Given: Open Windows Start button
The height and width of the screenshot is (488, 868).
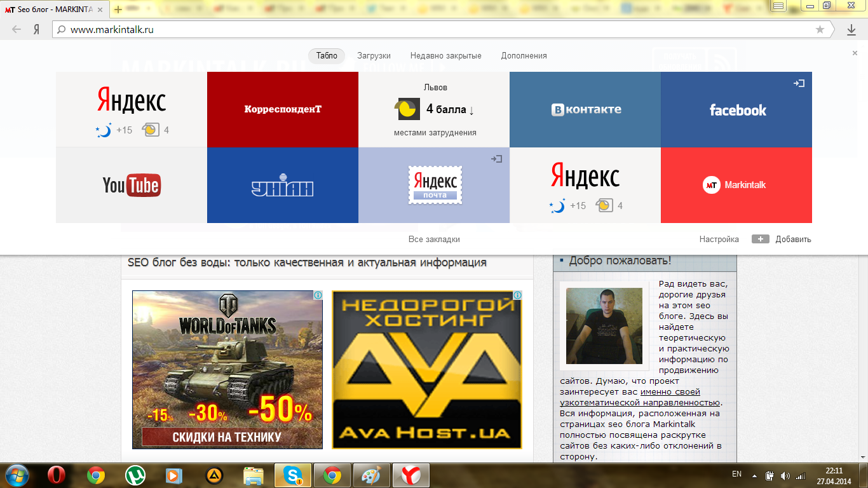Looking at the screenshot, I should pos(16,475).
